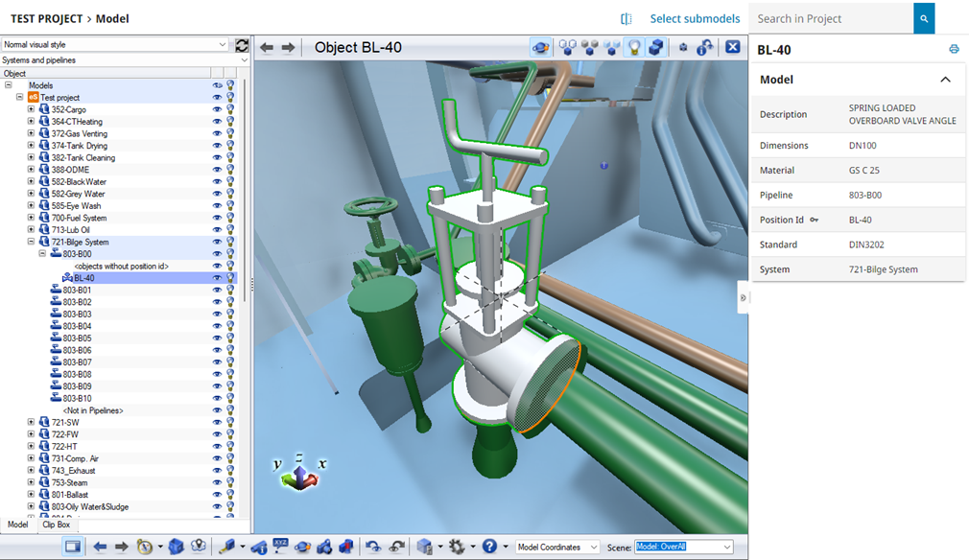Click the object info tool icon
Screen dimensions: 969x560
261,546
